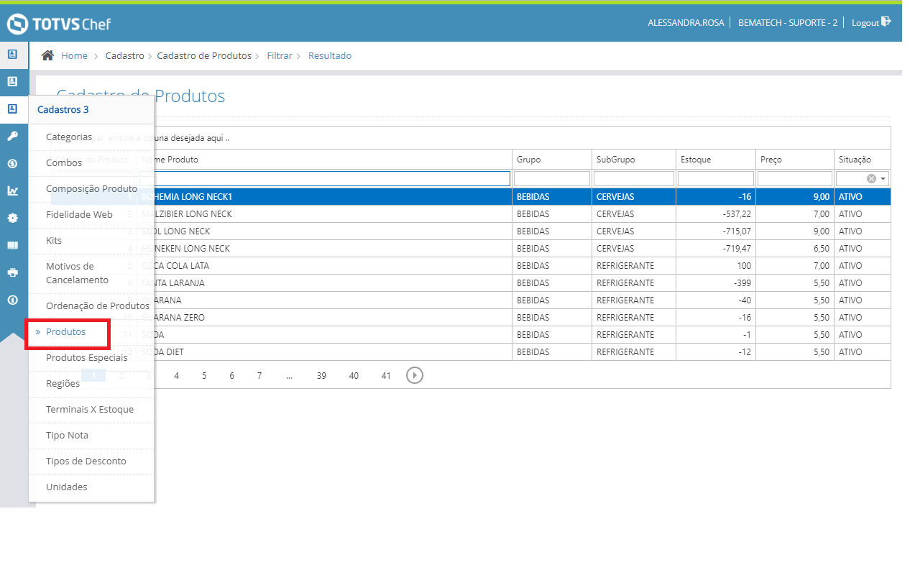Select Kits in the menu
The image size is (910, 588).
(x=54, y=240)
